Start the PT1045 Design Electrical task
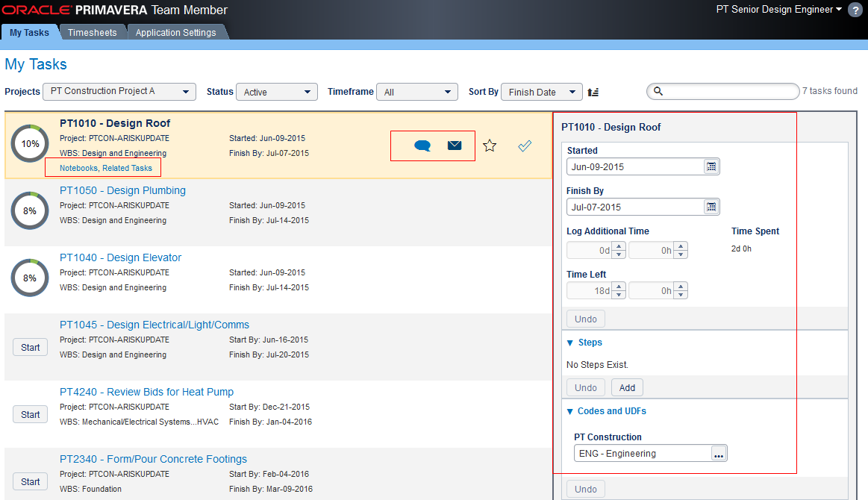This screenshot has height=500, width=868. pyautogui.click(x=31, y=348)
